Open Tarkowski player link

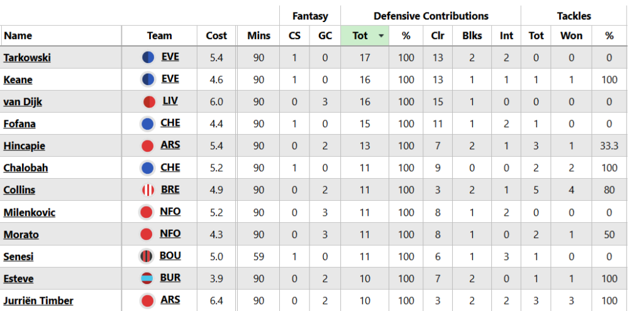pos(27,58)
